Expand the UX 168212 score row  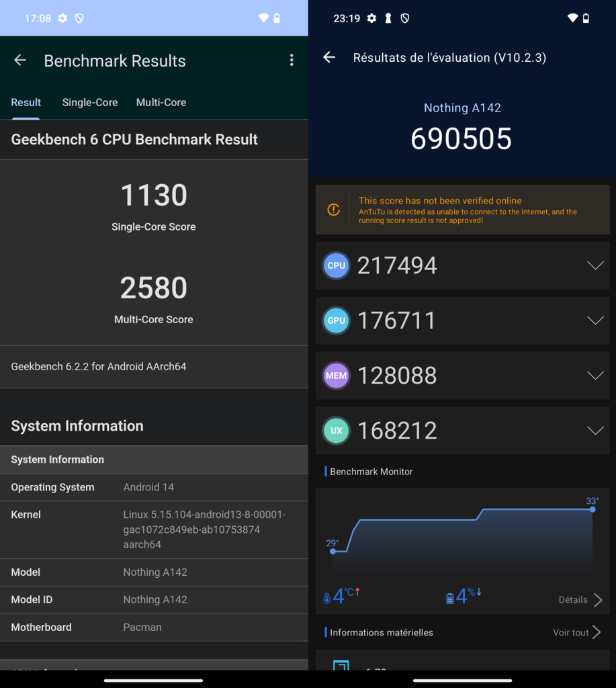click(462, 431)
